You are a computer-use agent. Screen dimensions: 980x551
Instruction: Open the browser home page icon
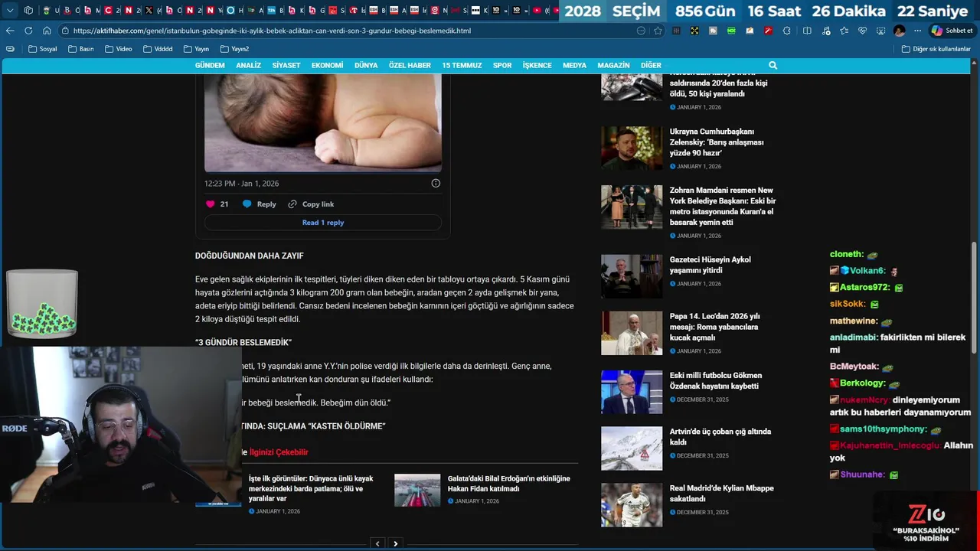pyautogui.click(x=47, y=31)
